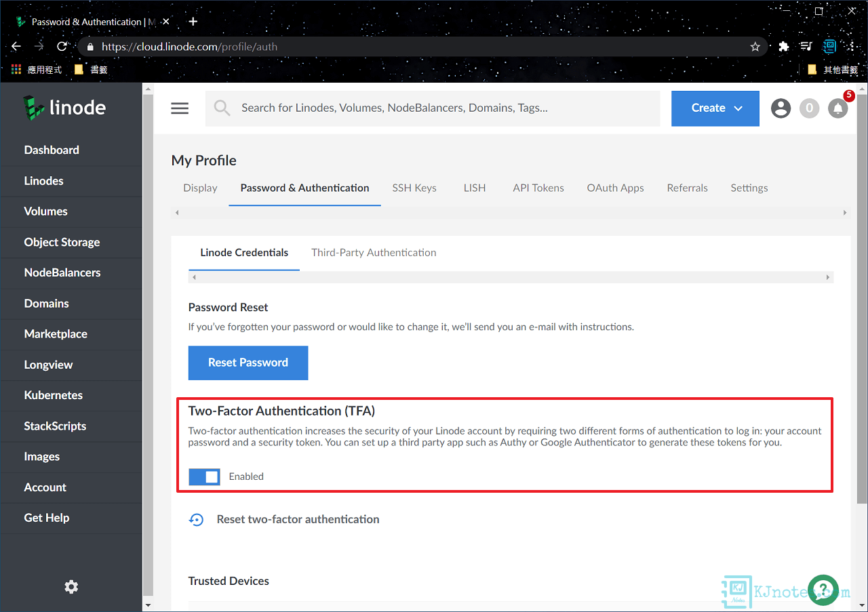The image size is (868, 612).
Task: Open Volumes in sidebar
Action: click(71, 211)
